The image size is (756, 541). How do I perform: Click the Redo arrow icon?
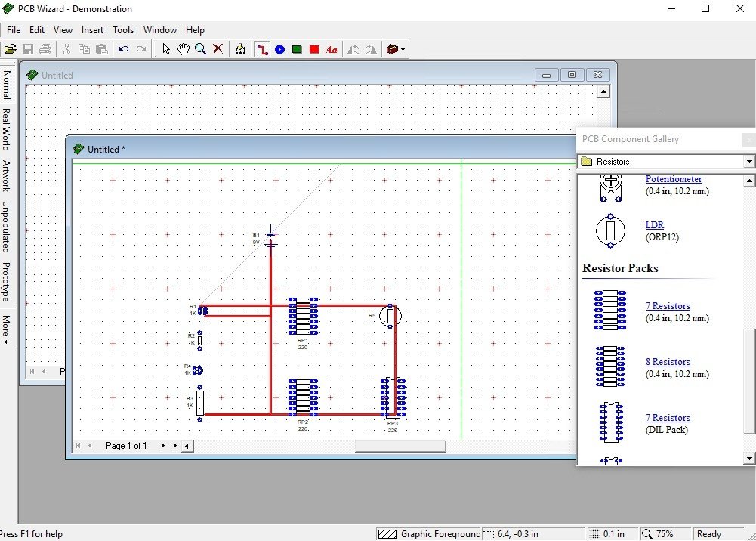pyautogui.click(x=140, y=49)
